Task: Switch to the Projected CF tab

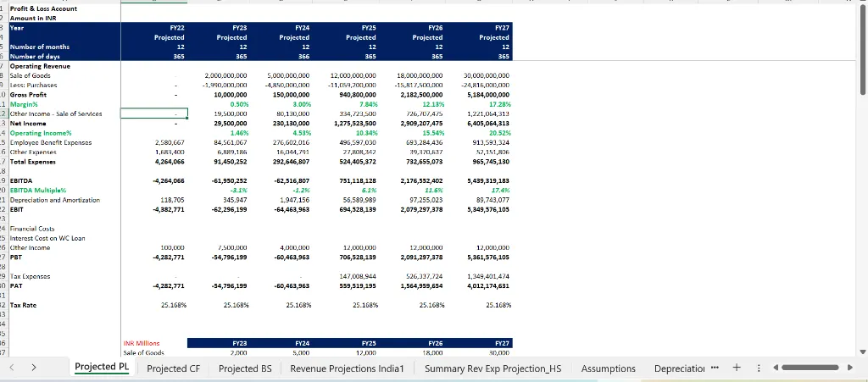Action: [x=173, y=368]
